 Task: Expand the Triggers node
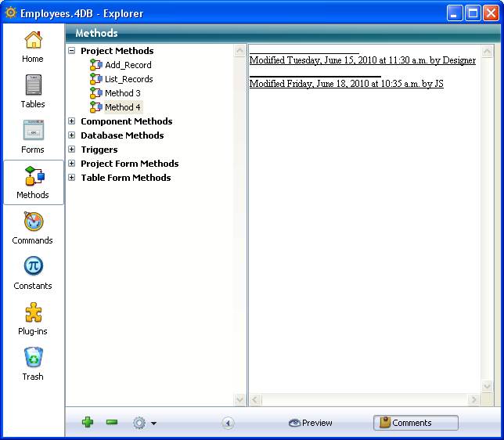[x=72, y=150]
